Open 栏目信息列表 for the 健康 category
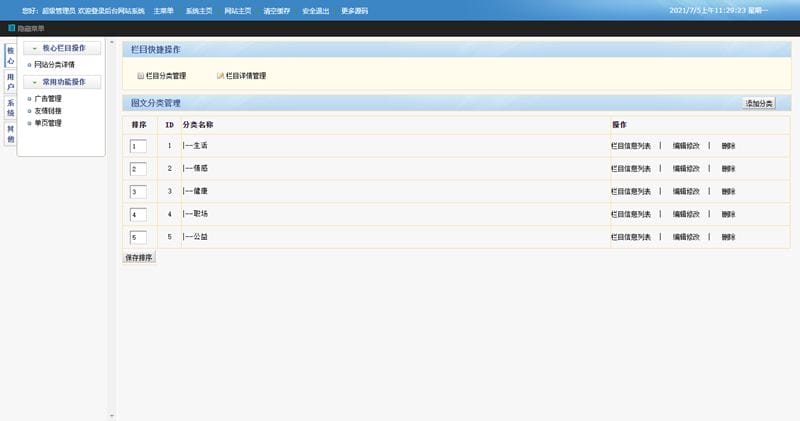Image resolution: width=800 pixels, height=421 pixels. pyautogui.click(x=631, y=191)
